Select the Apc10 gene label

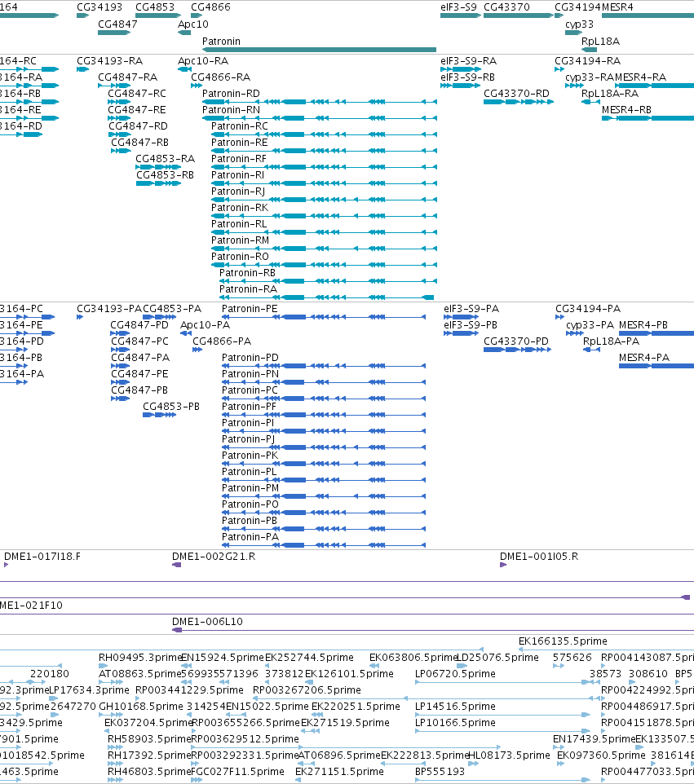coord(193,24)
